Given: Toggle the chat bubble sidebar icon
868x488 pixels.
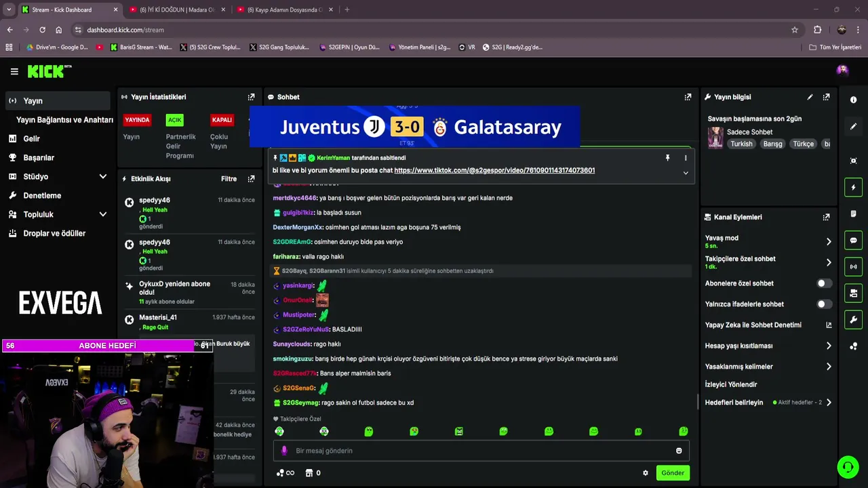Looking at the screenshot, I should click(x=853, y=240).
